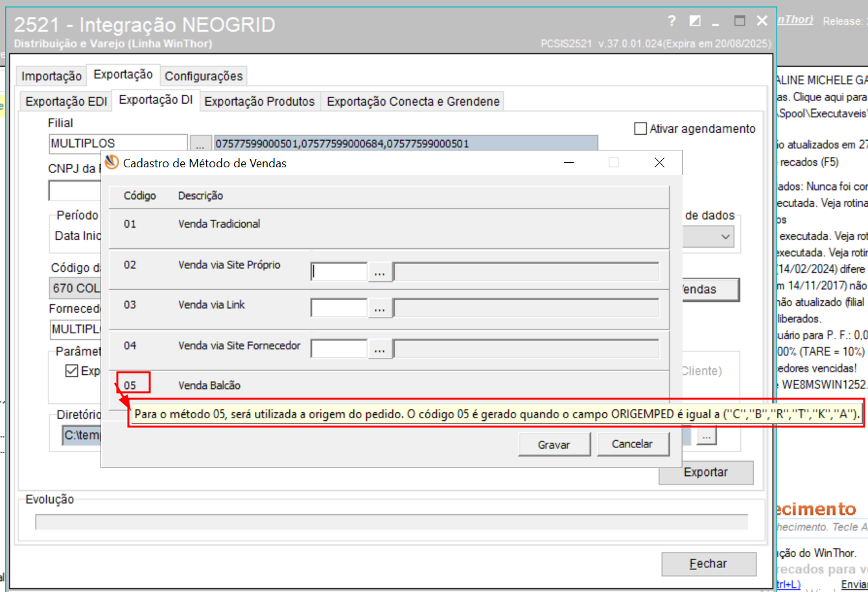
Task: Click the Cancelar button
Action: (633, 444)
